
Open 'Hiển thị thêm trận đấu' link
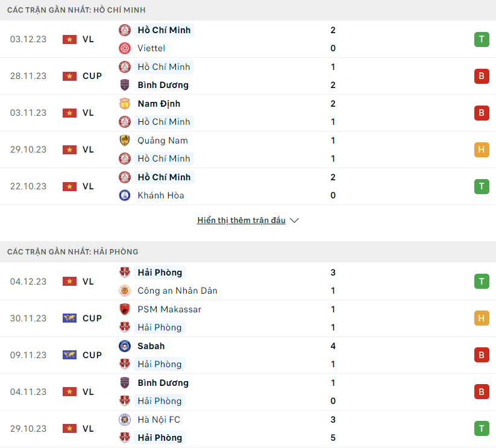tap(241, 220)
